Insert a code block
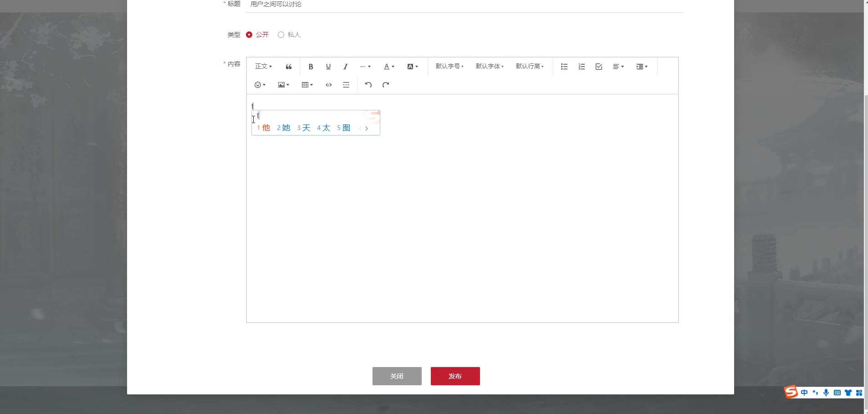Screen dimensions: 868x414 coord(329,85)
